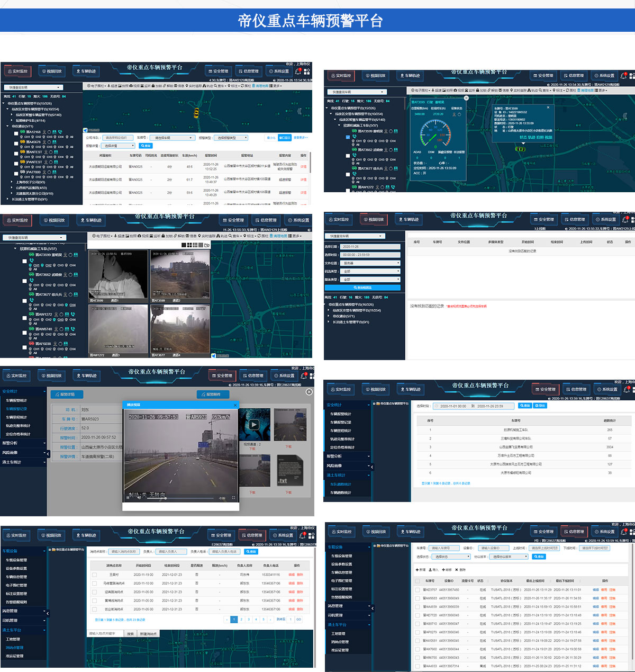Click the 消纳点名称 input field
This screenshot has height=672, width=635.
point(124,551)
